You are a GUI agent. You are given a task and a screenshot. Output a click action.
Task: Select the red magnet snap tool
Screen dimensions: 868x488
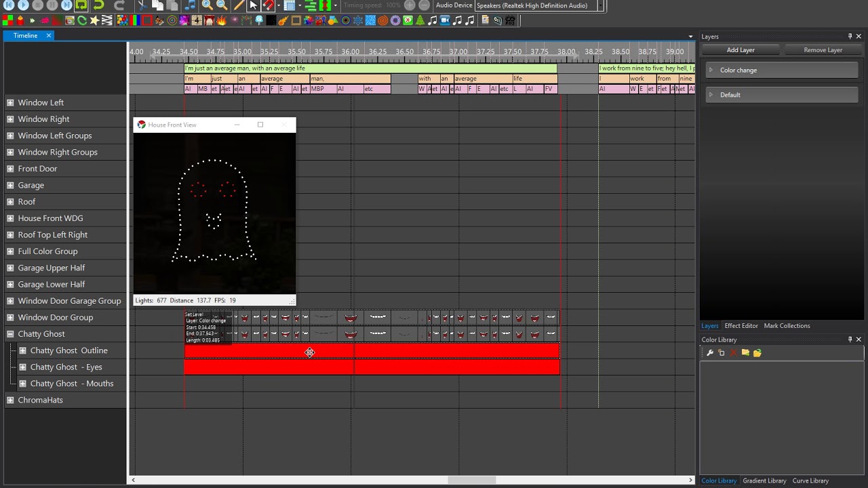(x=269, y=5)
